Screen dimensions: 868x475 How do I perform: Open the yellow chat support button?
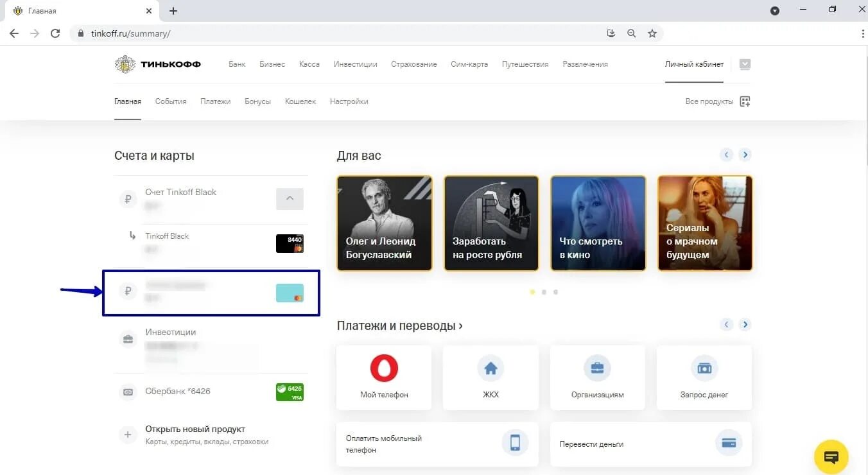tap(831, 457)
